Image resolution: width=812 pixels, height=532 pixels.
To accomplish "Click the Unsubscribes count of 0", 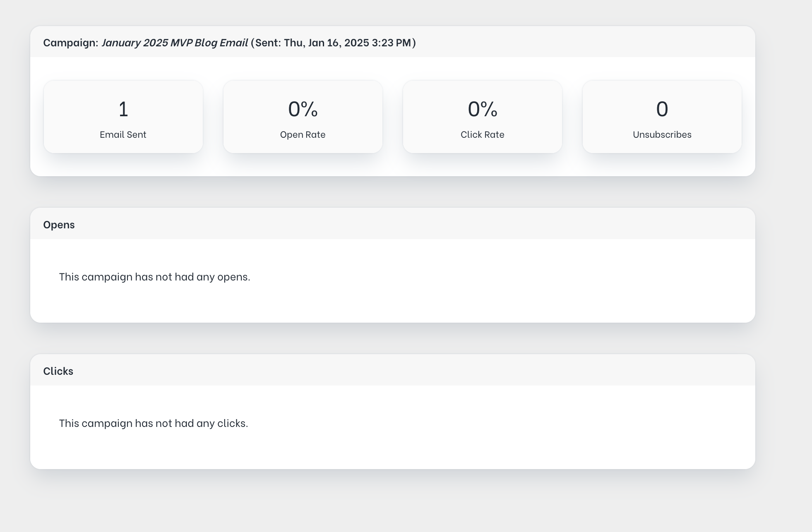I will 662,109.
